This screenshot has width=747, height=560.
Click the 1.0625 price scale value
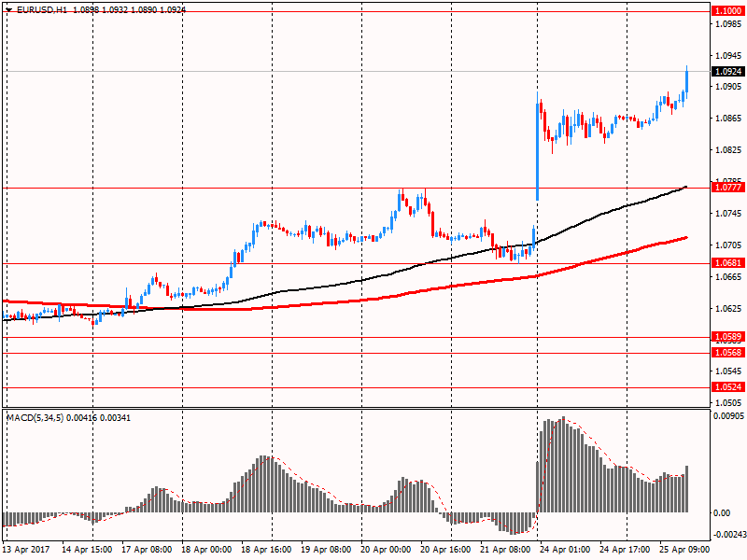(728, 309)
